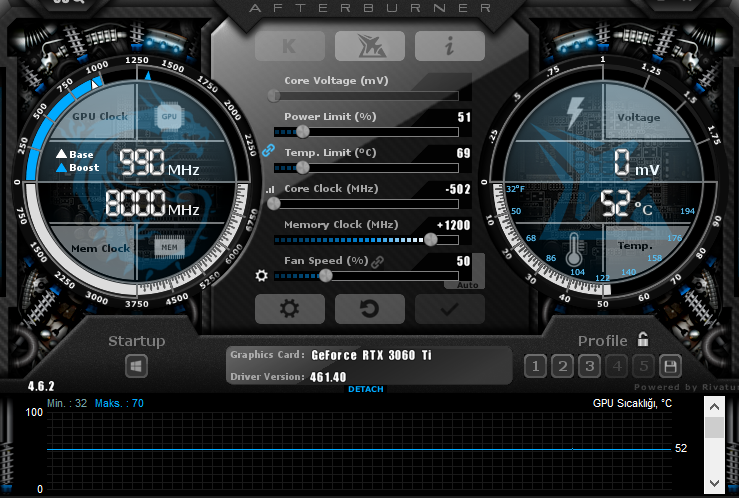Save profile with the floppy disk icon
This screenshot has height=498, width=739.
pos(670,366)
